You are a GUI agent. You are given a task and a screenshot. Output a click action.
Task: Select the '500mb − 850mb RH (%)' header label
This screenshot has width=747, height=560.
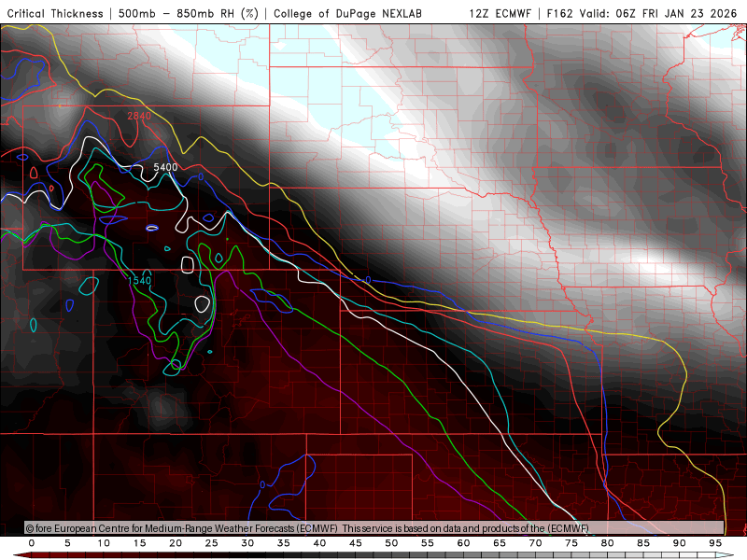click(189, 13)
